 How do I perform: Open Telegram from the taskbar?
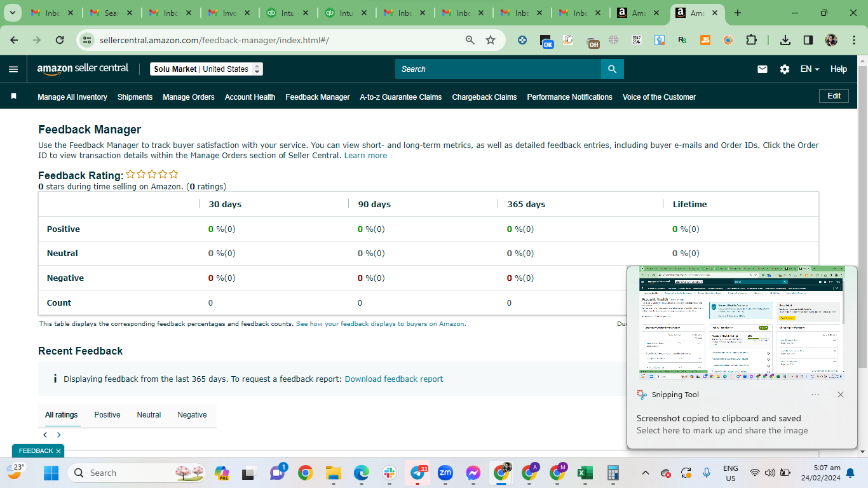click(417, 473)
